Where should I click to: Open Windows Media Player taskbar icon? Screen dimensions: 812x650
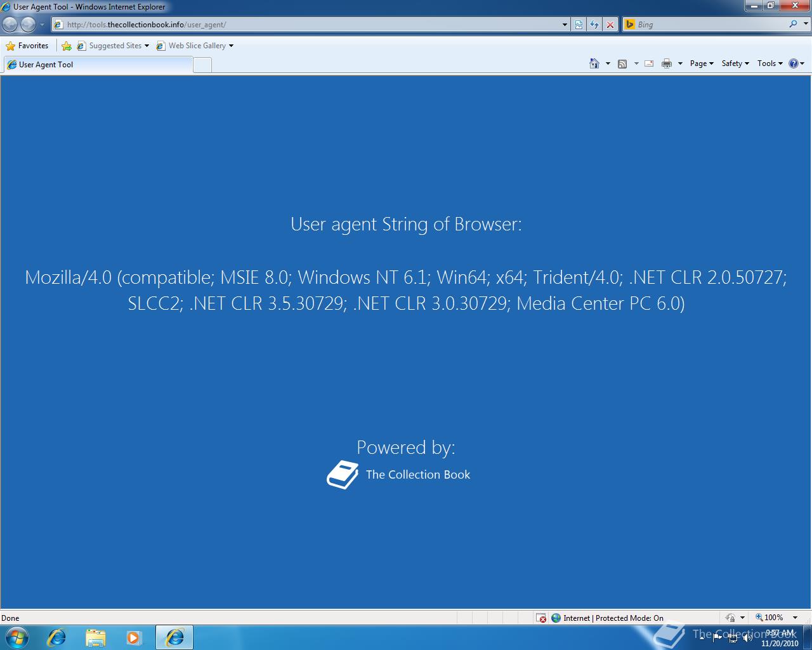[x=134, y=637]
